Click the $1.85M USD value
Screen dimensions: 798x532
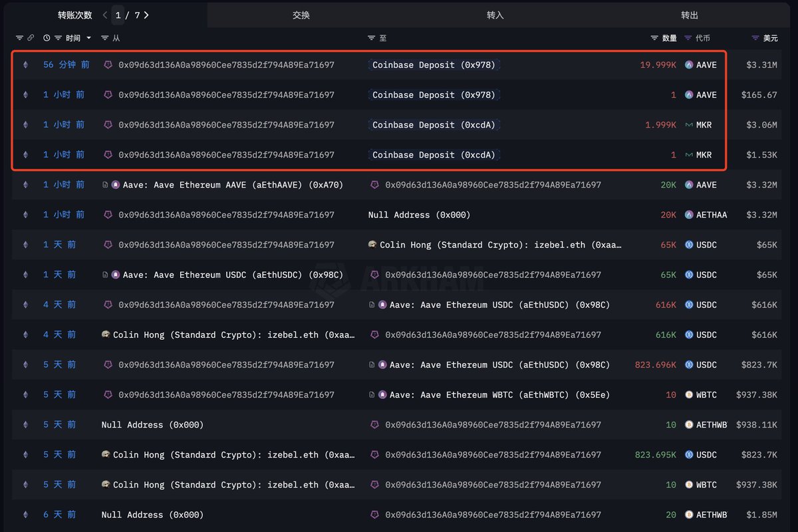point(763,515)
